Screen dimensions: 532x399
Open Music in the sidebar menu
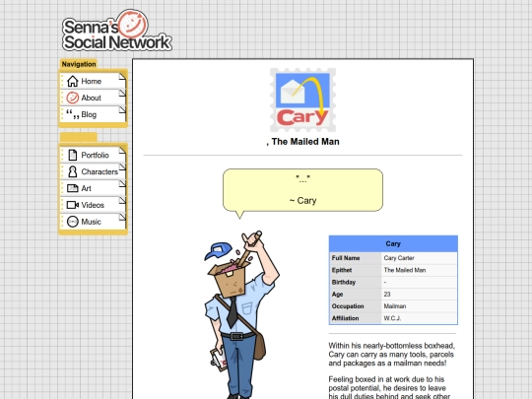[x=93, y=222]
